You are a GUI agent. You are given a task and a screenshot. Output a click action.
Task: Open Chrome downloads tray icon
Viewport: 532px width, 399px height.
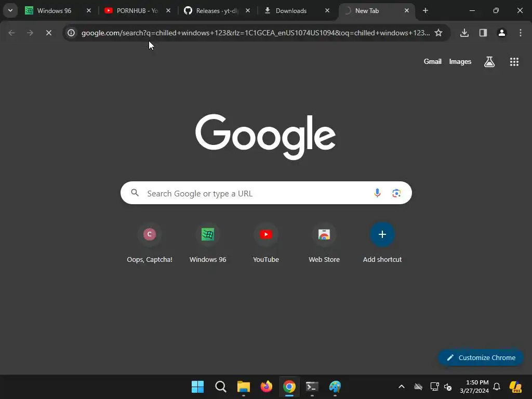coord(464,33)
